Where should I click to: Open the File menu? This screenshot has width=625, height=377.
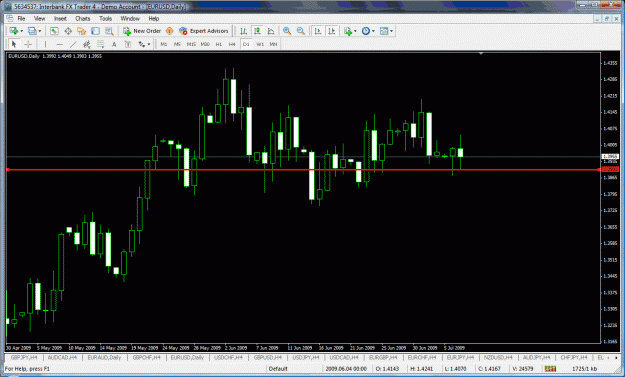[x=21, y=18]
